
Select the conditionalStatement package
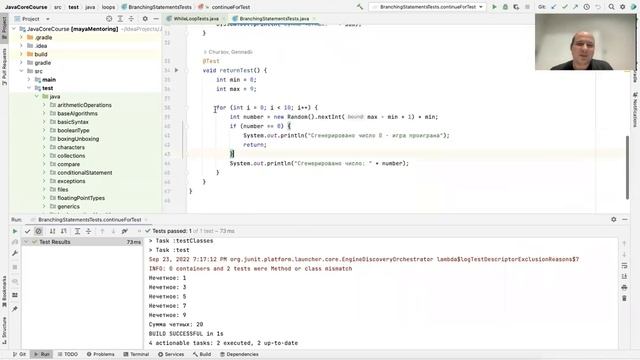[84, 173]
